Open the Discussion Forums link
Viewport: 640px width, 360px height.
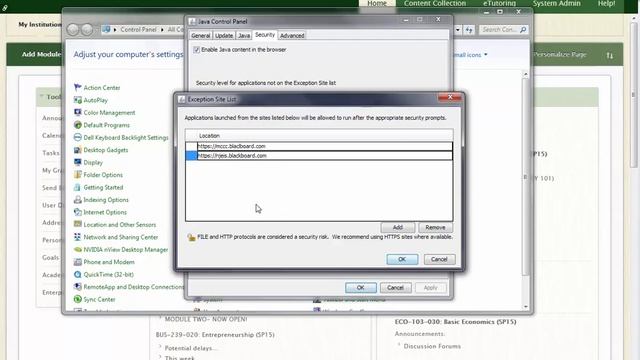click(432, 346)
